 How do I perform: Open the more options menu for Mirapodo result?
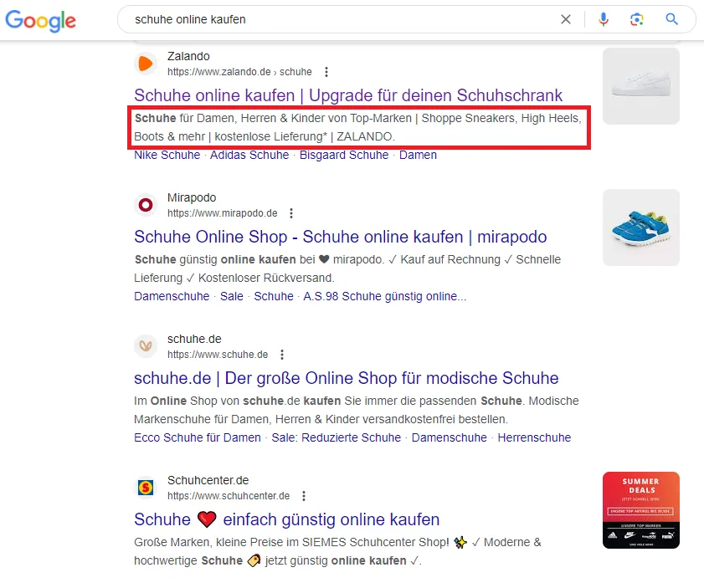click(291, 213)
